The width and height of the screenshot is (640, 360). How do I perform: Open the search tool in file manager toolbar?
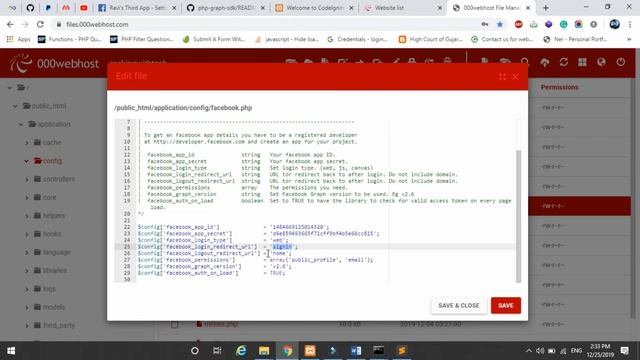tap(525, 62)
